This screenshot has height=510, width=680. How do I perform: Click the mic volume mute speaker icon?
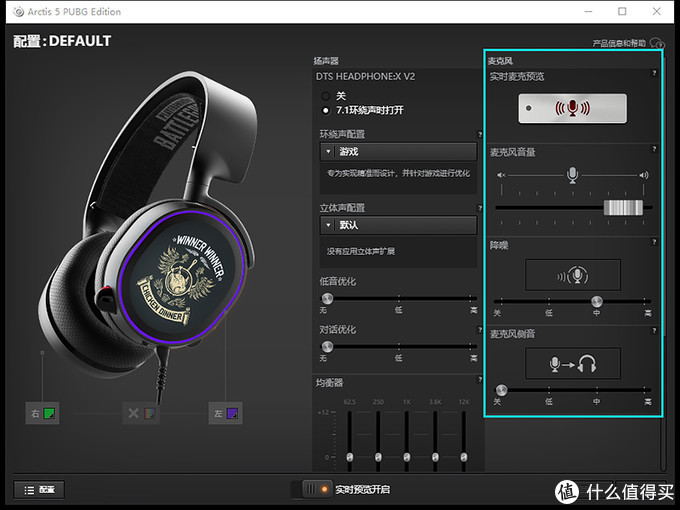click(x=501, y=175)
